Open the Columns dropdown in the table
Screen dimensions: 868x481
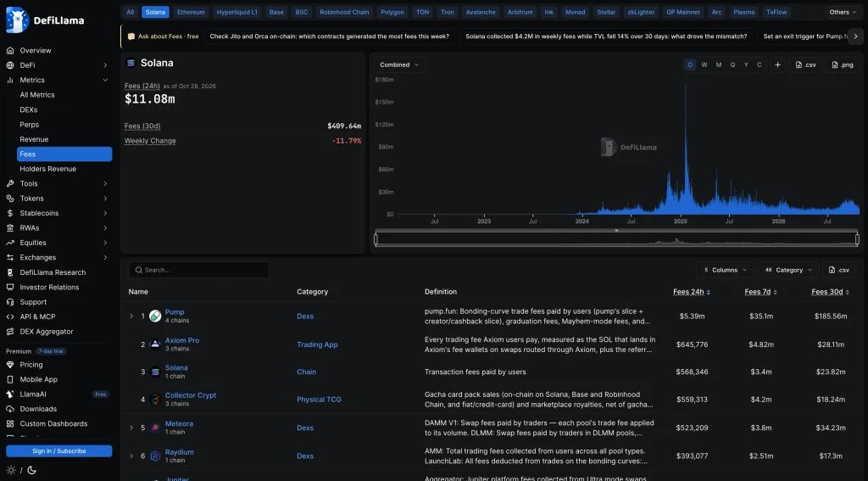[725, 270]
